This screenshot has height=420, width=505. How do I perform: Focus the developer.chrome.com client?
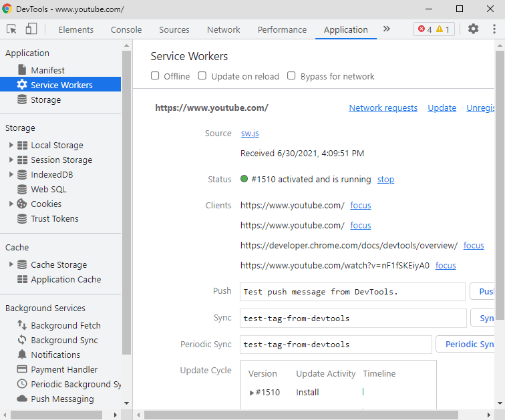(474, 245)
